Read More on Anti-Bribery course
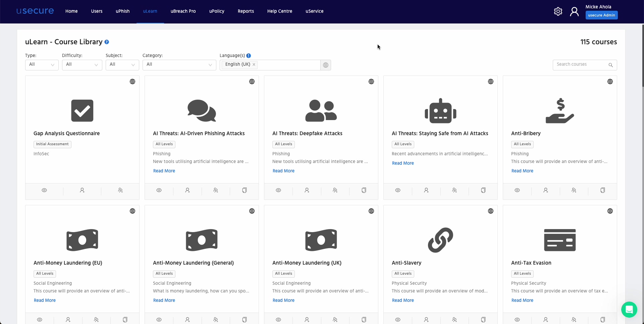644x324 pixels. pyautogui.click(x=522, y=171)
